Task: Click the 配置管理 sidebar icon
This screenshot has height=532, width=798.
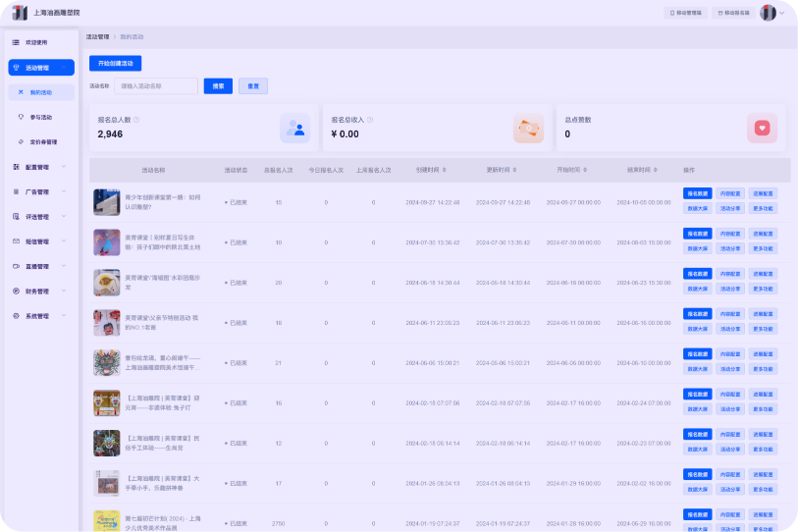Action: pyautogui.click(x=16, y=167)
